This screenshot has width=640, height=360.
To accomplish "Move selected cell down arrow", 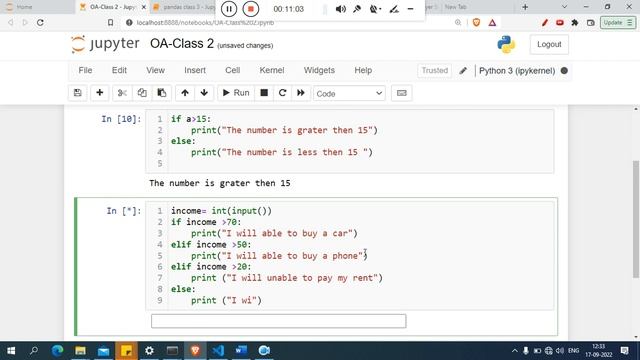I will pyautogui.click(x=204, y=93).
